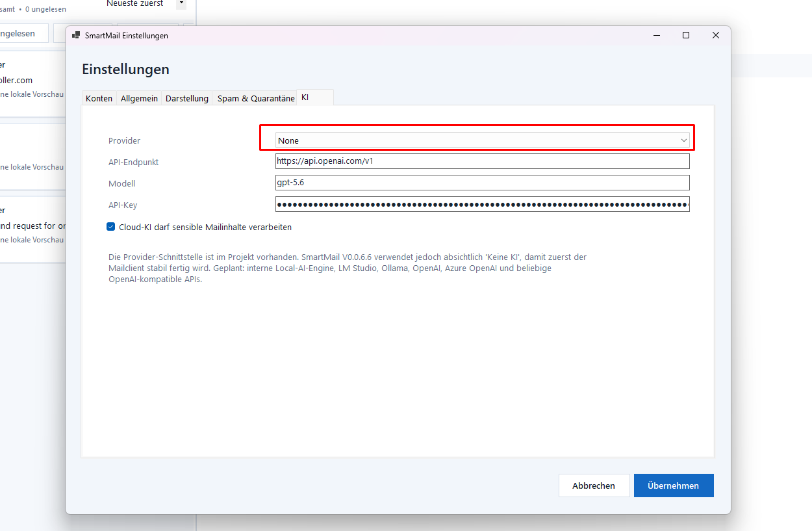Switch to the Konten tab
The image size is (812, 531).
click(x=99, y=99)
